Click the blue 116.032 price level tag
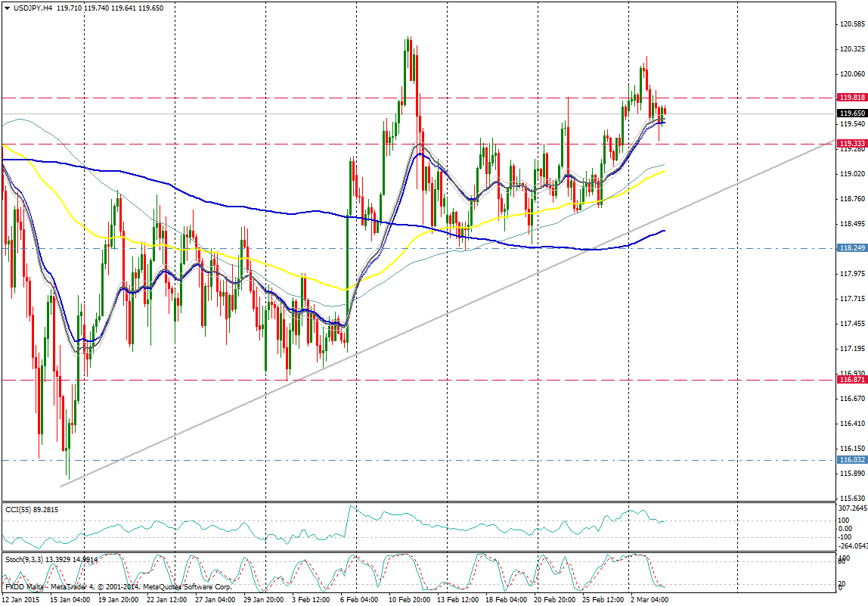868x606 pixels. pos(851,459)
